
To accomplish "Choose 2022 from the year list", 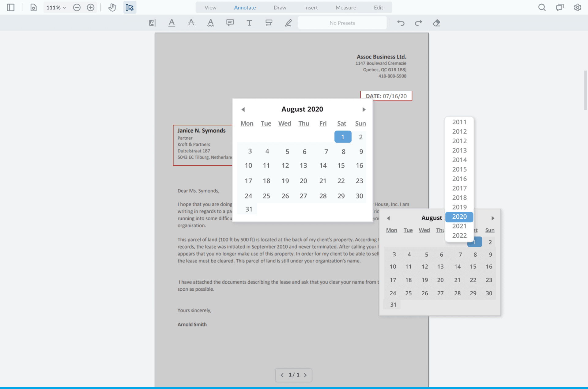I will click(x=459, y=236).
